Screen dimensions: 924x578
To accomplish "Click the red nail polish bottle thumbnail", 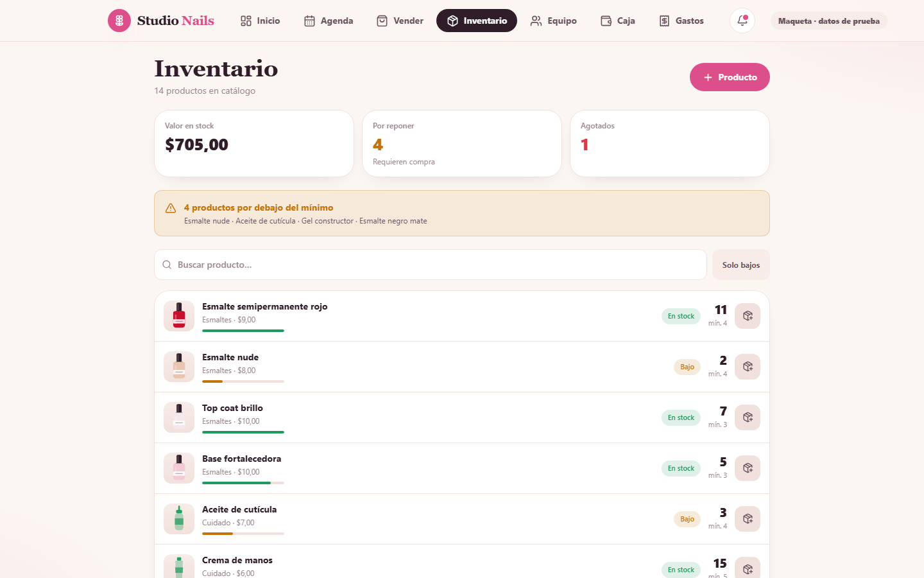I will (179, 316).
